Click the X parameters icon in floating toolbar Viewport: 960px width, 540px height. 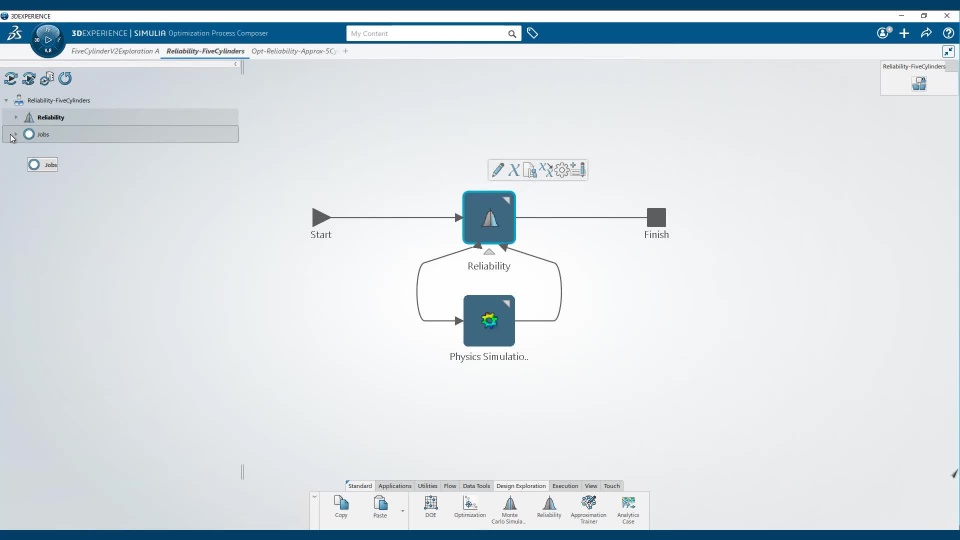[514, 170]
